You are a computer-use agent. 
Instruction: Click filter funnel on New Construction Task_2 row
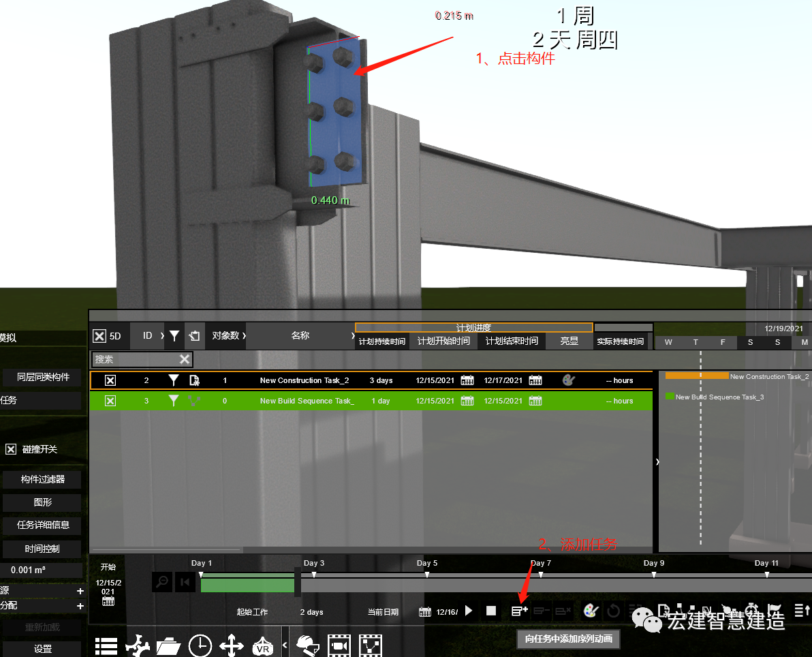tap(174, 380)
